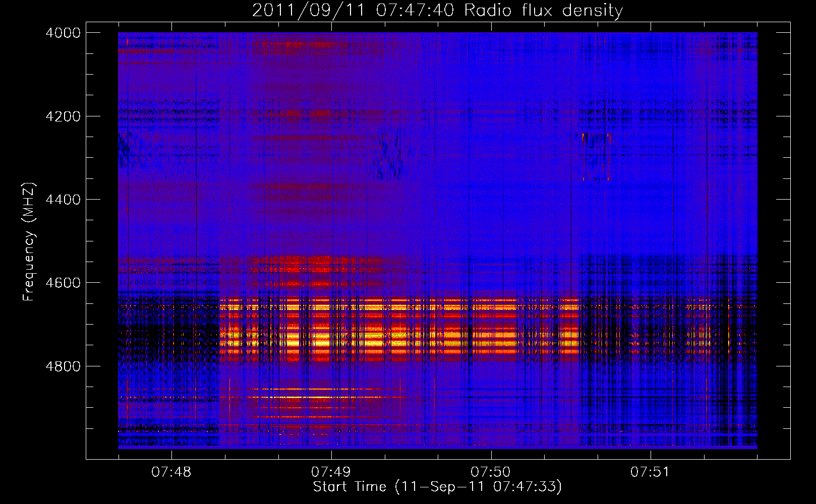Click the 07:51 time axis label

pyautogui.click(x=651, y=472)
